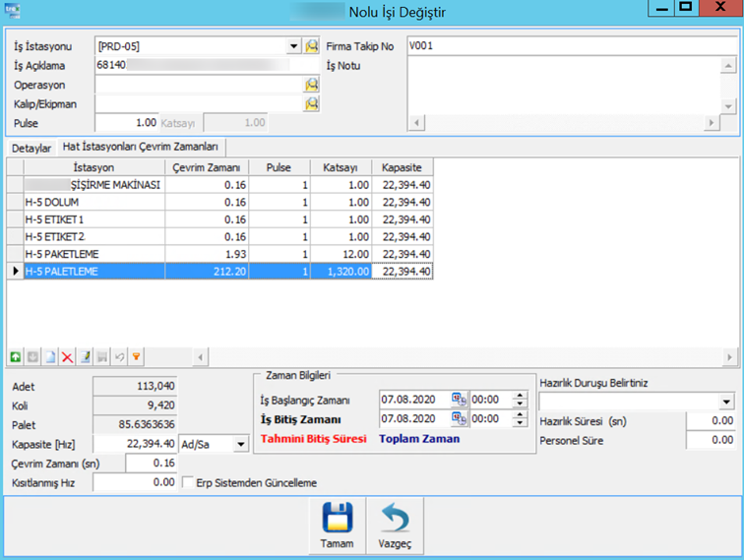Open the Ad/Sa capacity unit dropdown
Viewport: 744px width, 560px height.
(x=239, y=445)
